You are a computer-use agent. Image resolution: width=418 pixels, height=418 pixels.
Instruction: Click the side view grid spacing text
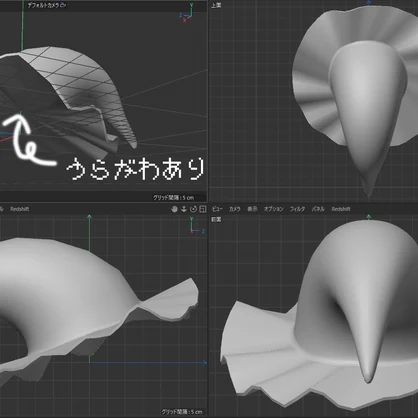(182, 412)
